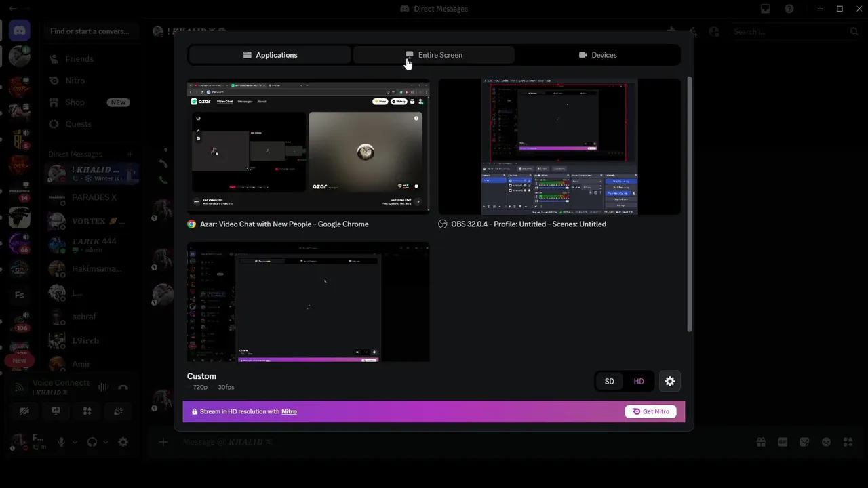This screenshot has height=488, width=868.
Task: Open Discord home direct messages icon
Action: click(20, 31)
